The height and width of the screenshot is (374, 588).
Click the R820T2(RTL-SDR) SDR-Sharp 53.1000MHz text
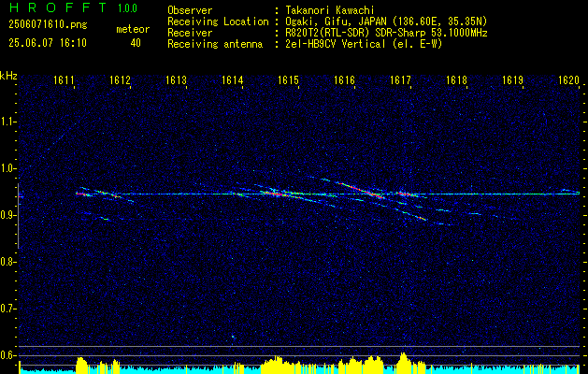pyautogui.click(x=386, y=33)
